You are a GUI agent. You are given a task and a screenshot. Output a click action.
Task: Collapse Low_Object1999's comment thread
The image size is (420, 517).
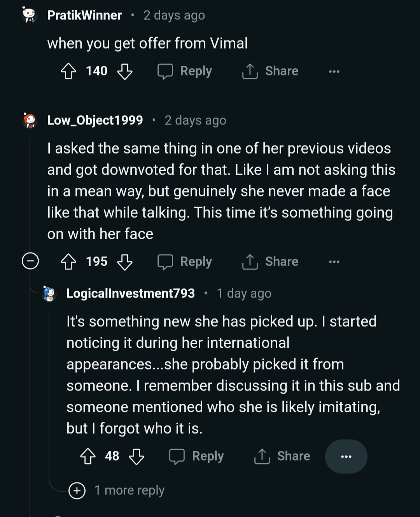click(30, 261)
